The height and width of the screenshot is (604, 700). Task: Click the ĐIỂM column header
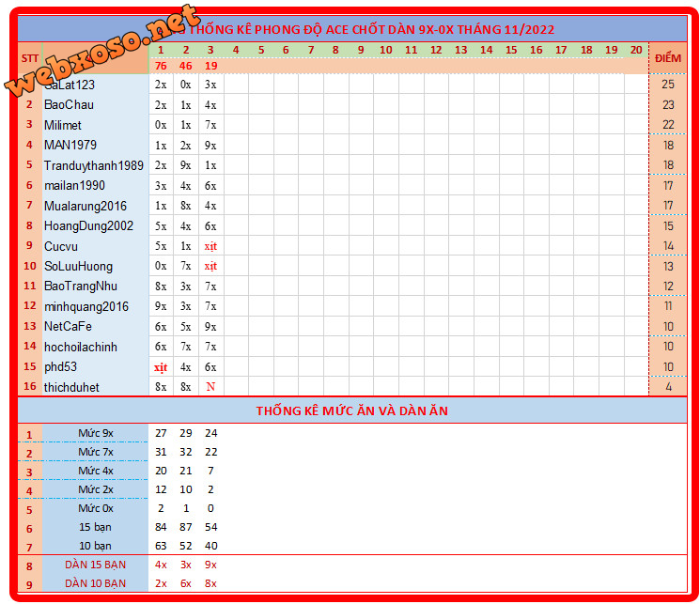pyautogui.click(x=668, y=58)
